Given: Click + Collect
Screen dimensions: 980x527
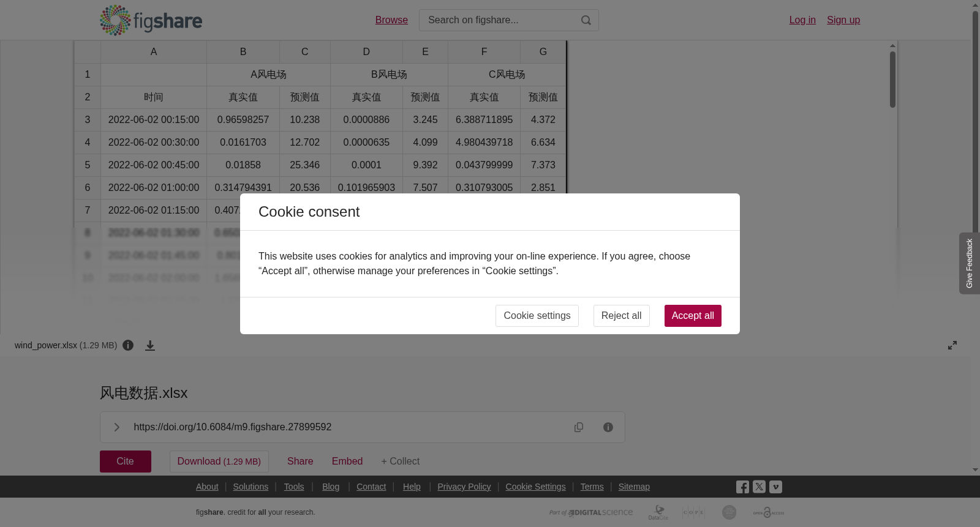Looking at the screenshot, I should pyautogui.click(x=401, y=462).
